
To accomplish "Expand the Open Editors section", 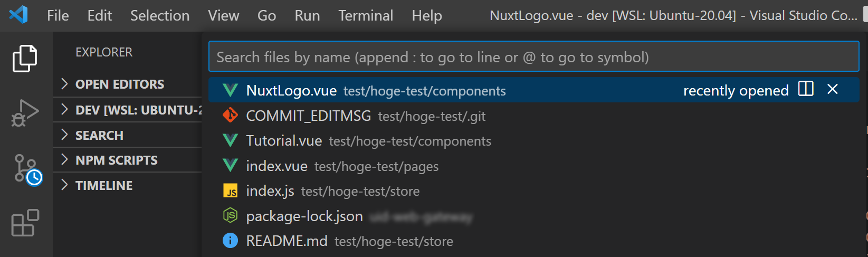I will coord(119,84).
